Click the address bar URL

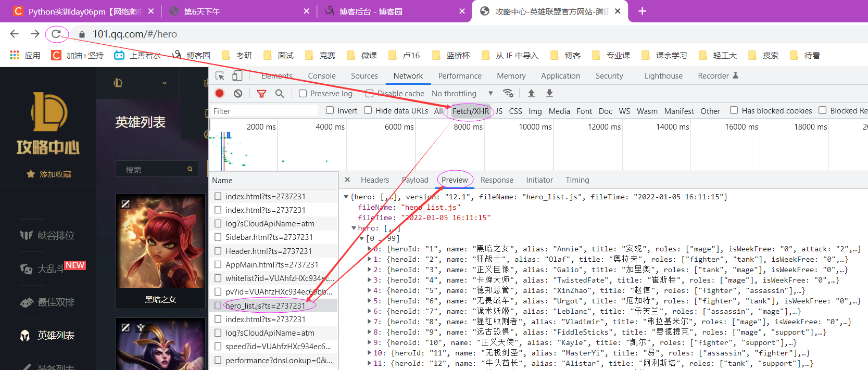(x=135, y=34)
